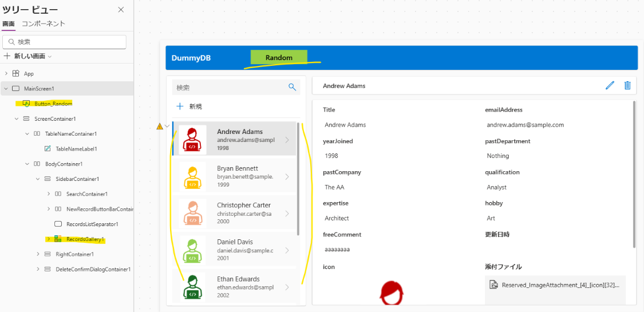Click the TableNameLabel1 label icon
The height and width of the screenshot is (312, 644).
[48, 149]
